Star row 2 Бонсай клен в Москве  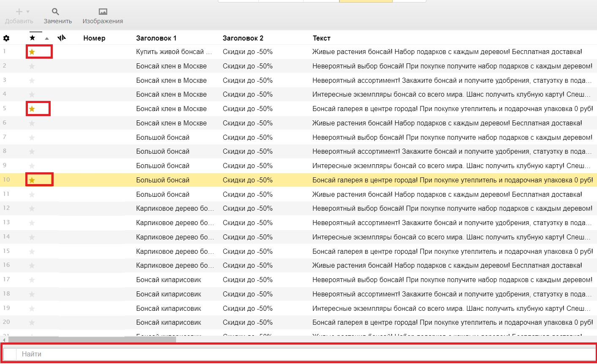pos(32,66)
